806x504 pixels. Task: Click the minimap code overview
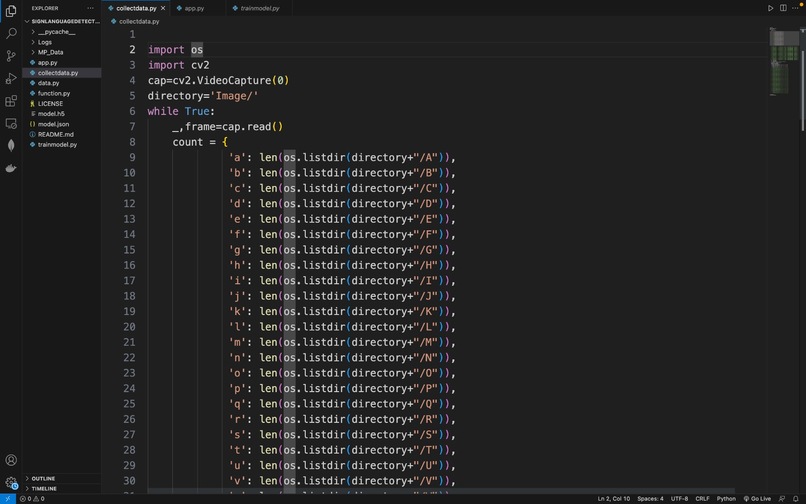tap(784, 62)
